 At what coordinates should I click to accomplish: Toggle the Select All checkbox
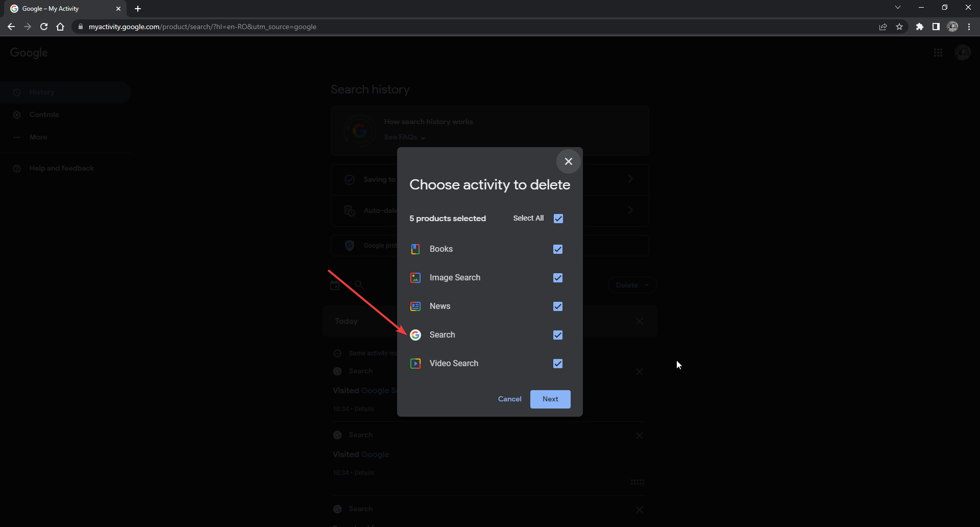coord(558,219)
